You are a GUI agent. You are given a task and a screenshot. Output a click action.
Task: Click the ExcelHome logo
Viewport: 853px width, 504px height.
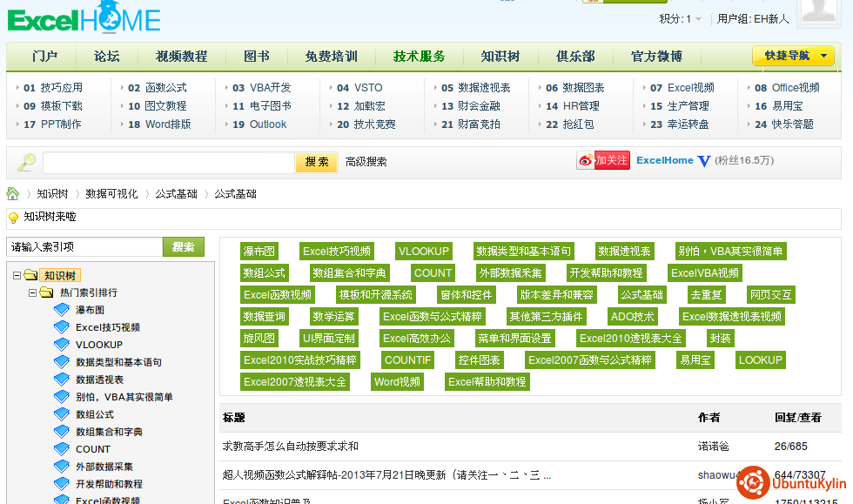[84, 18]
